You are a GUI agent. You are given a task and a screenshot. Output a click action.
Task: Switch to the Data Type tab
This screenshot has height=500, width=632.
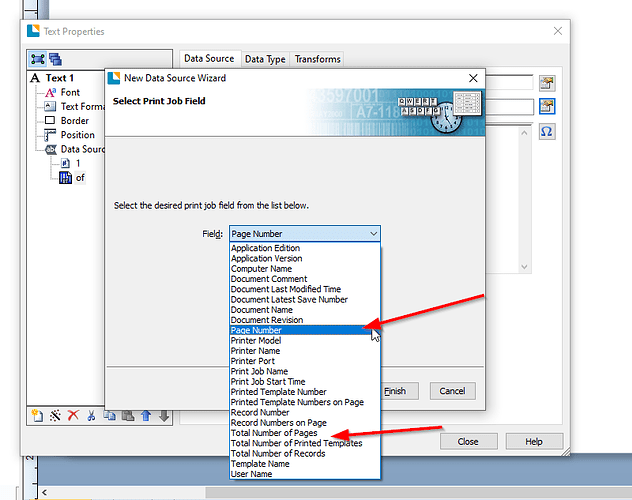click(x=265, y=59)
